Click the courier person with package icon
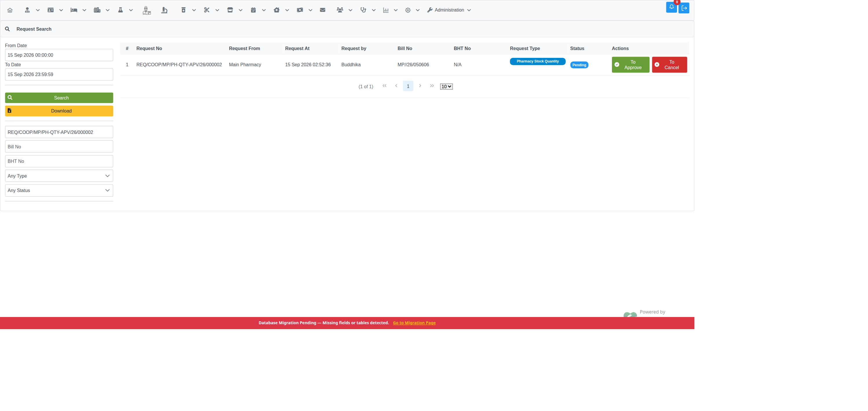The image size is (868, 411). 147,10
